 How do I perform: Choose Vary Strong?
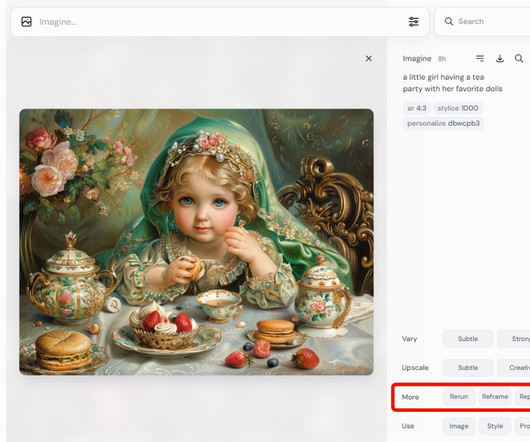513,339
